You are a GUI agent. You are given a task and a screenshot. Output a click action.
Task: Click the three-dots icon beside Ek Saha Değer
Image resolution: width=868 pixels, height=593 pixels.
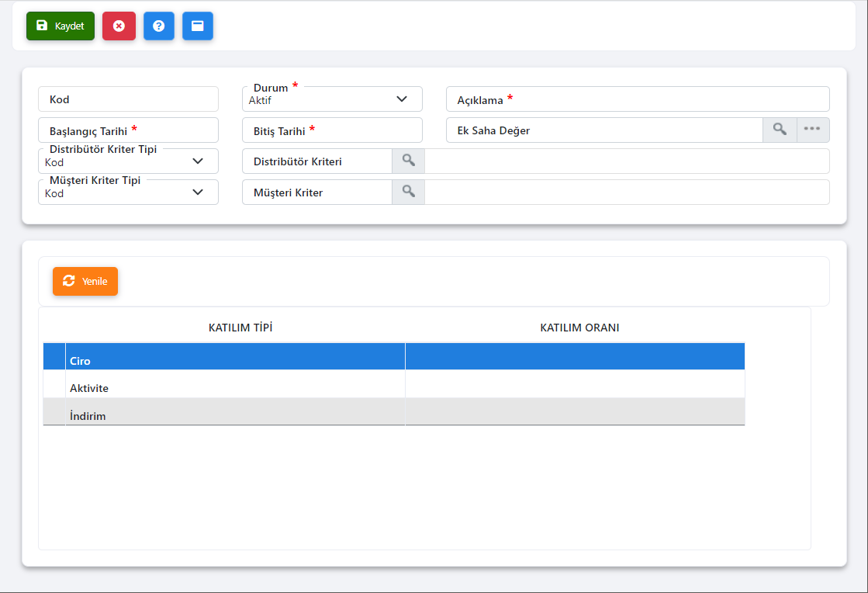pyautogui.click(x=812, y=130)
